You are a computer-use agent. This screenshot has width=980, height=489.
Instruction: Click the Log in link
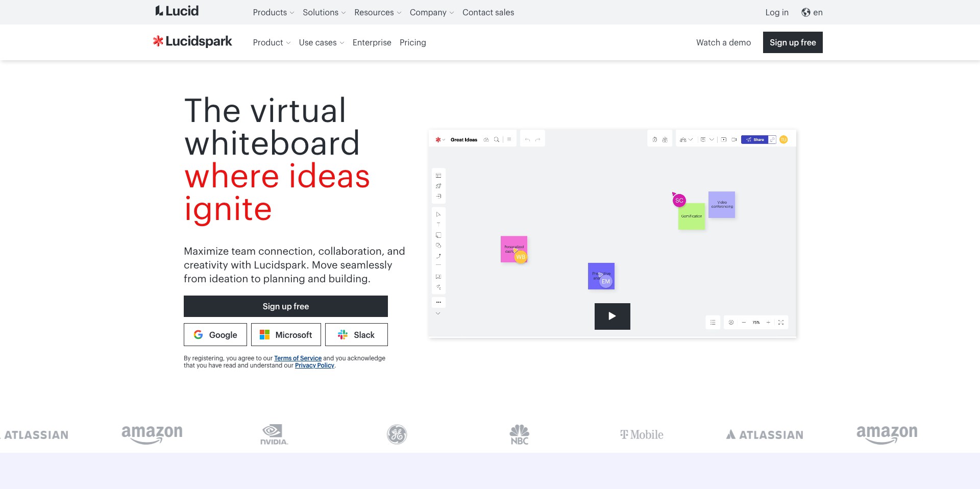pyautogui.click(x=776, y=12)
